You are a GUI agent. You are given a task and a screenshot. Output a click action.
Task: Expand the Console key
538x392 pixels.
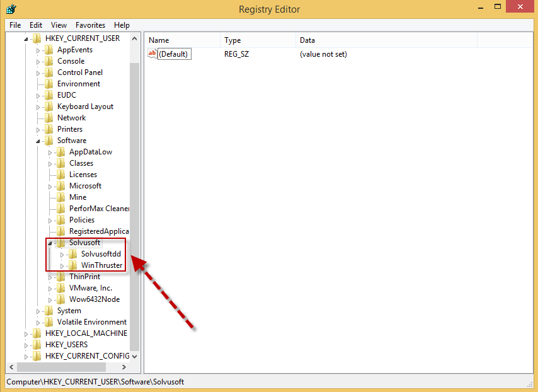(38, 62)
